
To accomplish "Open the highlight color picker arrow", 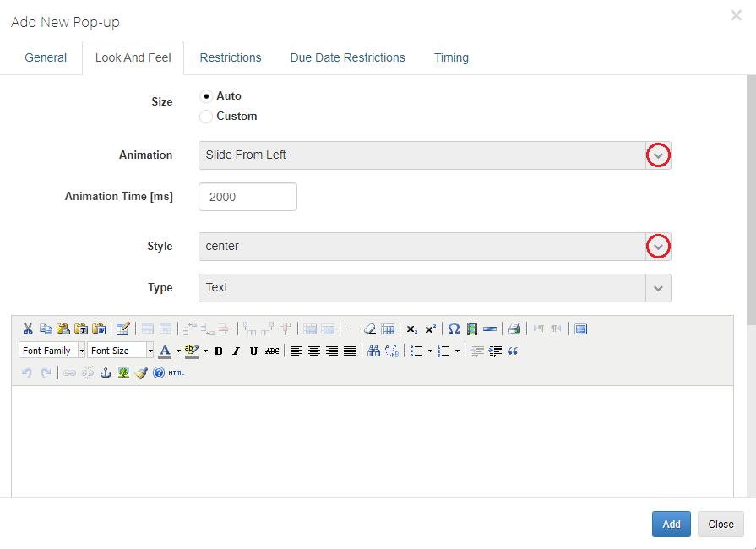I will [205, 351].
